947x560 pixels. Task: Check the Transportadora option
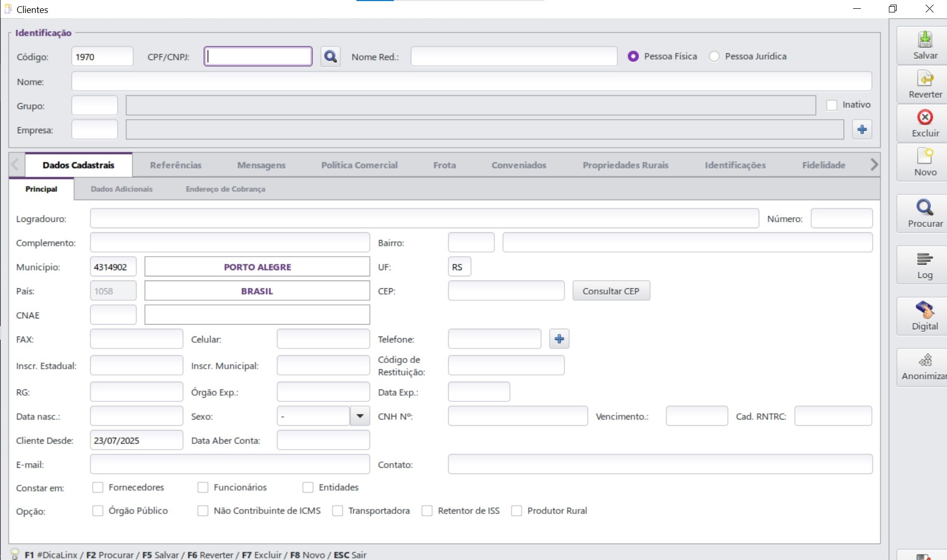337,511
